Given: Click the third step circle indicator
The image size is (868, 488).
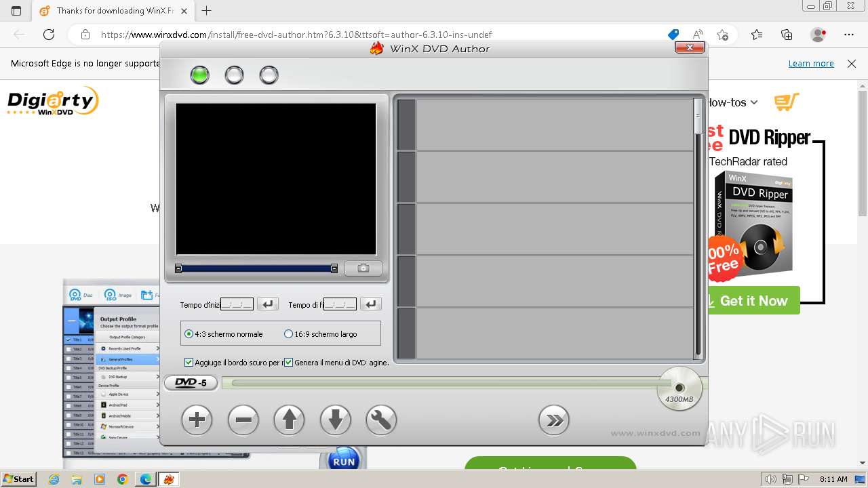Looking at the screenshot, I should coord(269,75).
